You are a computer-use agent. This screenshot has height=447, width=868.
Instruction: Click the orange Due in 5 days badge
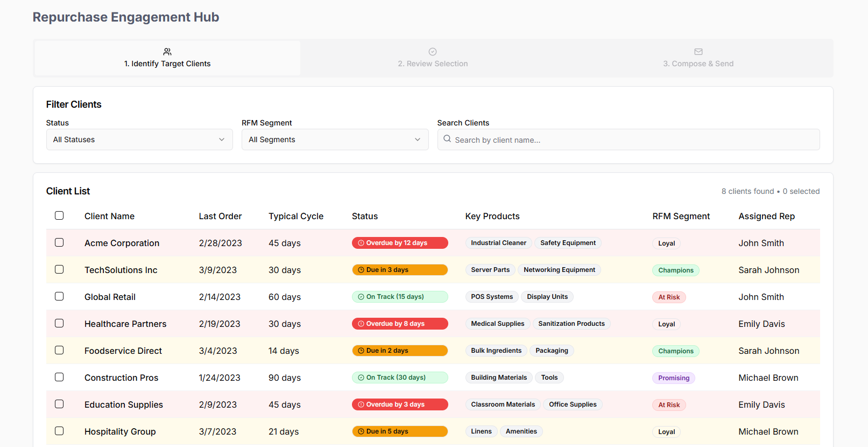coord(400,431)
